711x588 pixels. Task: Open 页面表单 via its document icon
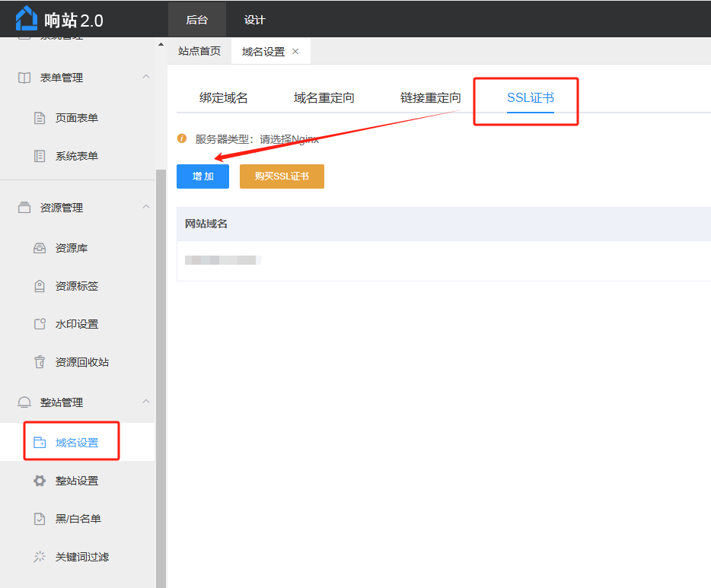[x=40, y=118]
